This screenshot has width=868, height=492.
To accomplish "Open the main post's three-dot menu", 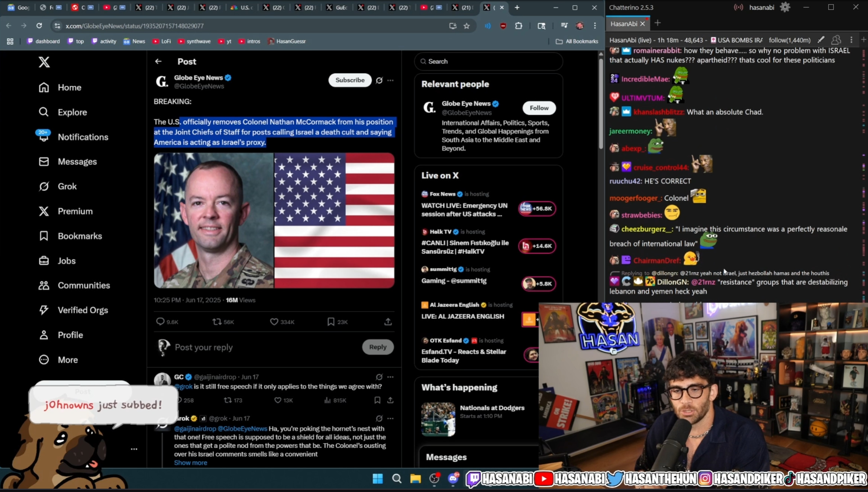I will coord(390,80).
